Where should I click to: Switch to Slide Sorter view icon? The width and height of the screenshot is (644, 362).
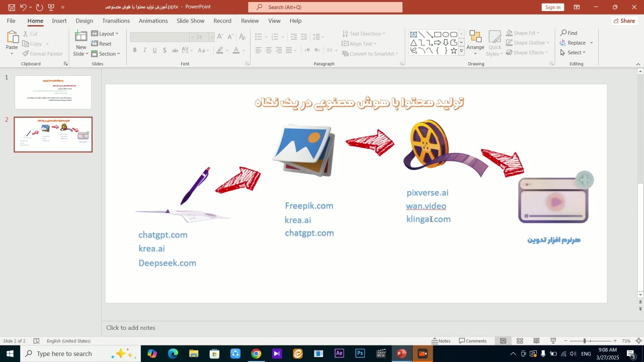pos(520,341)
